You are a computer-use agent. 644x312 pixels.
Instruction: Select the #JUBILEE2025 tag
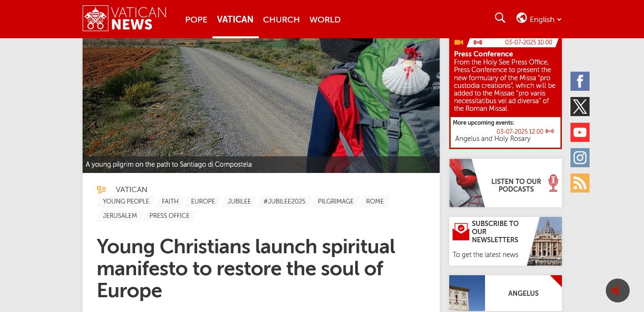coord(284,202)
